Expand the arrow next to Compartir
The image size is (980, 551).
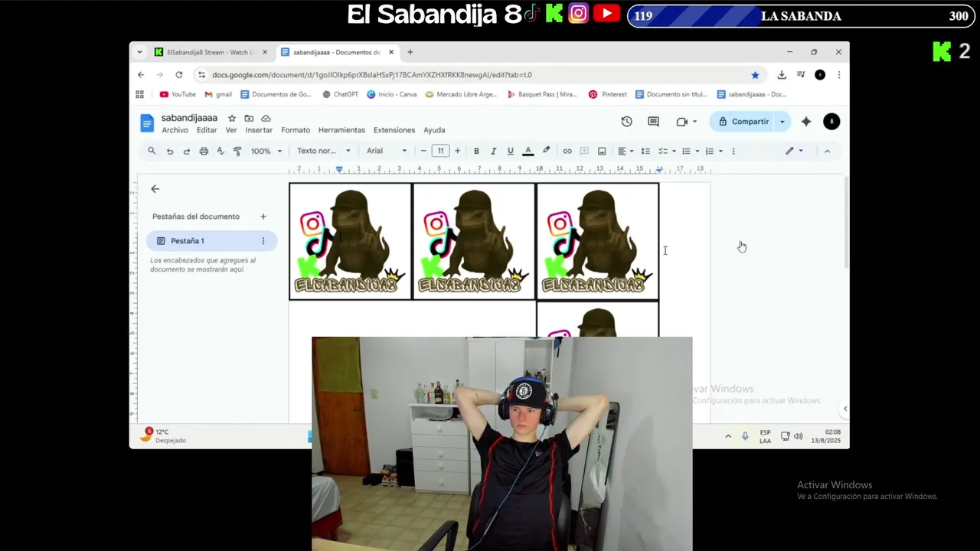pos(782,122)
